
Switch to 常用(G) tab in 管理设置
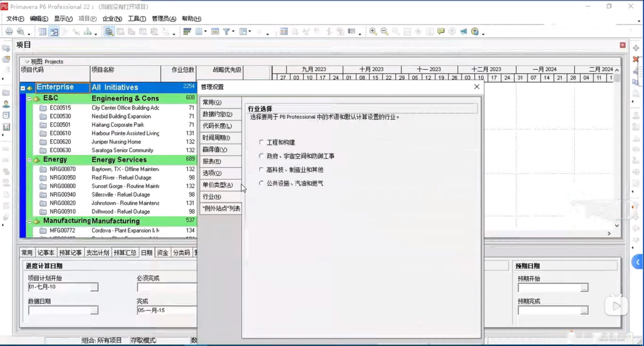[x=221, y=102]
